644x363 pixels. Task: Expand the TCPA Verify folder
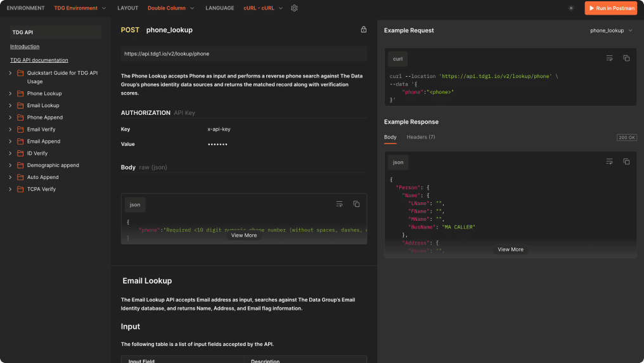[10, 189]
